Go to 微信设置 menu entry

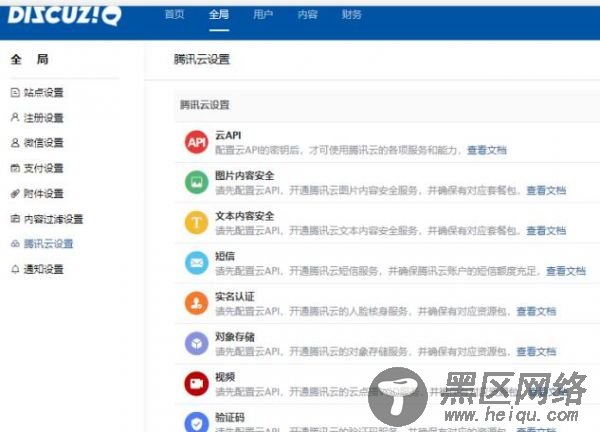tap(44, 143)
